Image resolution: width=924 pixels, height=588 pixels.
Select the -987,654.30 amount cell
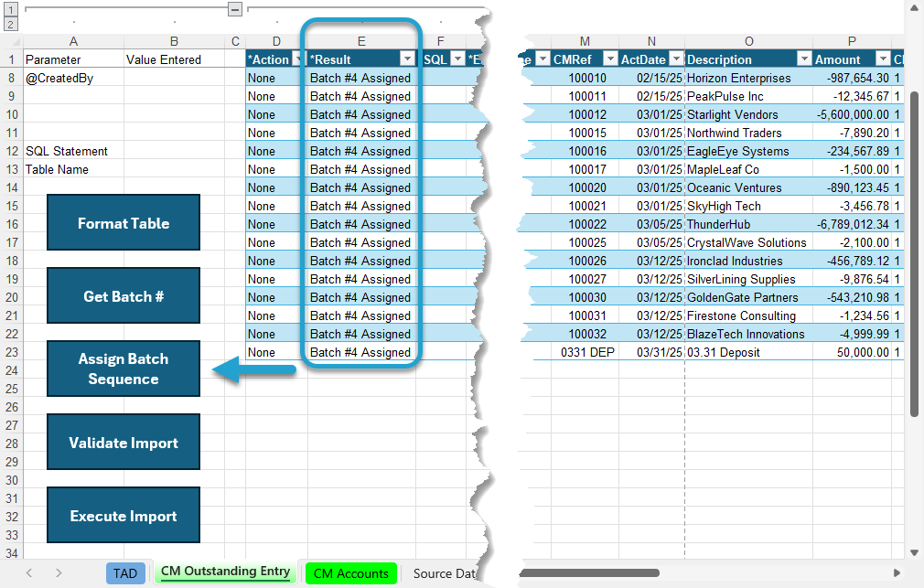tap(852, 78)
